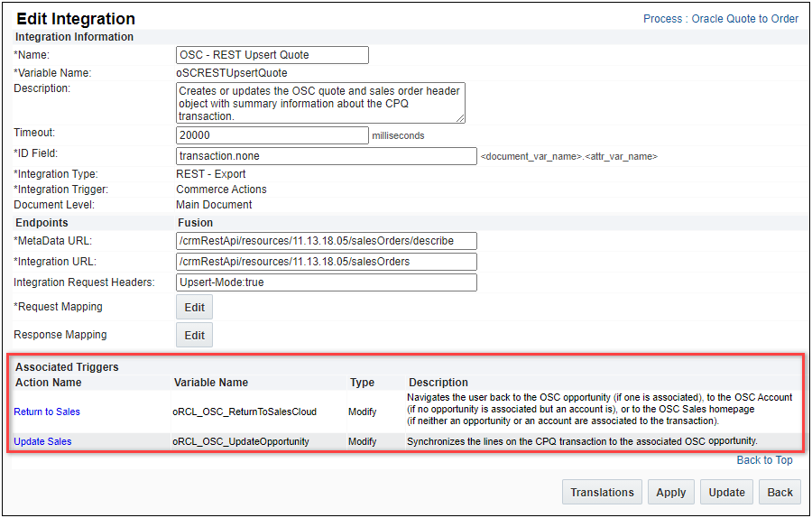Click the Apply button

(x=671, y=492)
